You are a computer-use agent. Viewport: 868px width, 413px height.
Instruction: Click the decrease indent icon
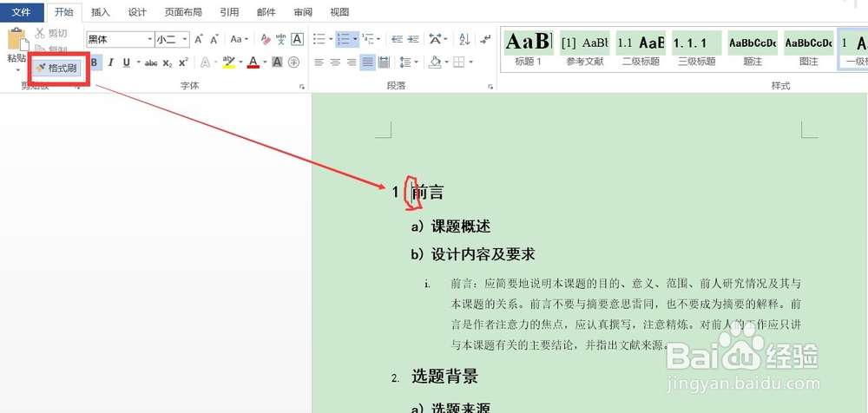pyautogui.click(x=397, y=39)
